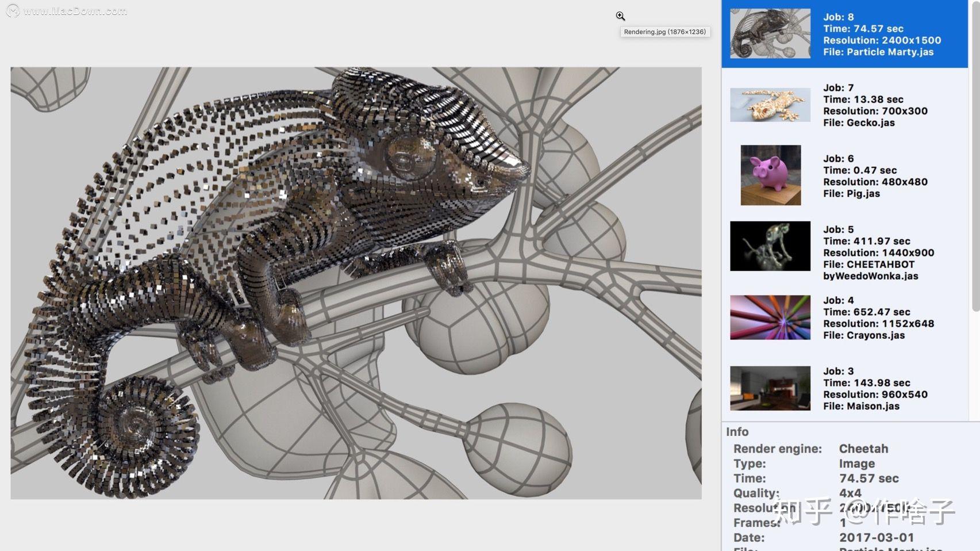
Task: Click the Crayons.jas colorful render thumbnail
Action: (770, 317)
